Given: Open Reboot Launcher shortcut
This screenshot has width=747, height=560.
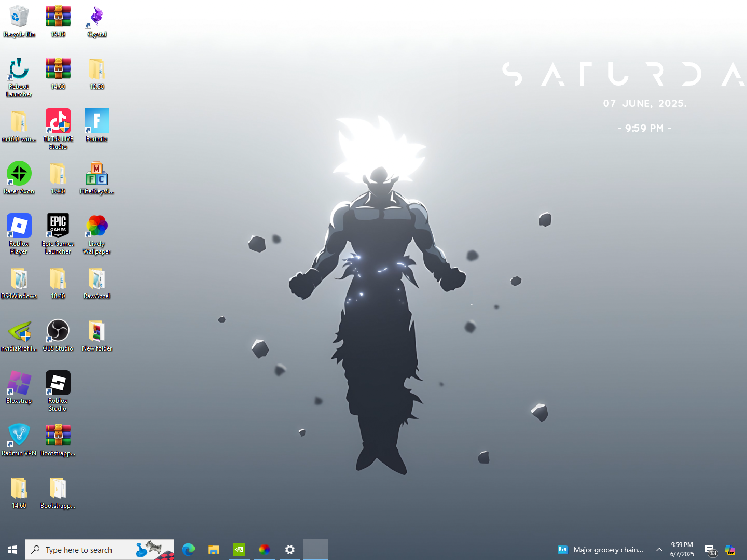Looking at the screenshot, I should pyautogui.click(x=19, y=77).
